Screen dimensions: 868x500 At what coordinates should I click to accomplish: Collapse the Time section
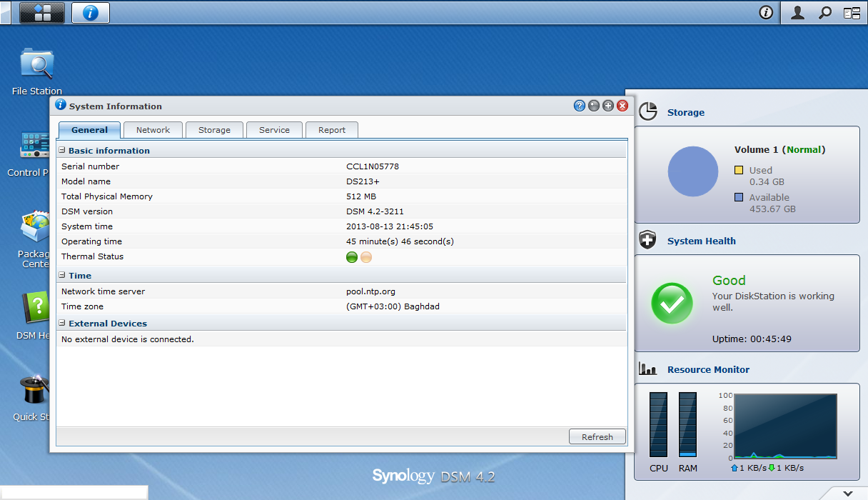point(62,276)
